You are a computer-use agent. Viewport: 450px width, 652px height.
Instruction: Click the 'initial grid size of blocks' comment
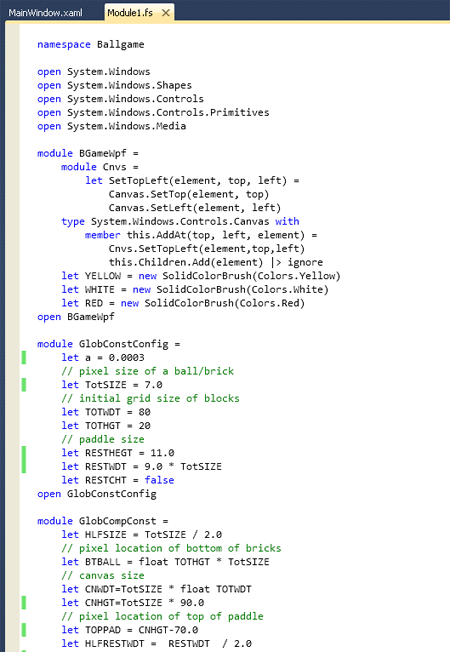point(150,398)
